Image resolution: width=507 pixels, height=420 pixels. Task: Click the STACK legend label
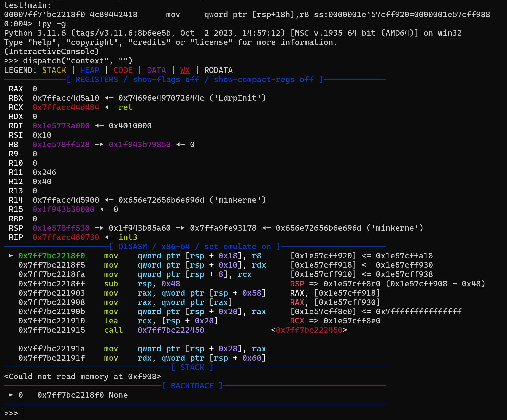54,70
